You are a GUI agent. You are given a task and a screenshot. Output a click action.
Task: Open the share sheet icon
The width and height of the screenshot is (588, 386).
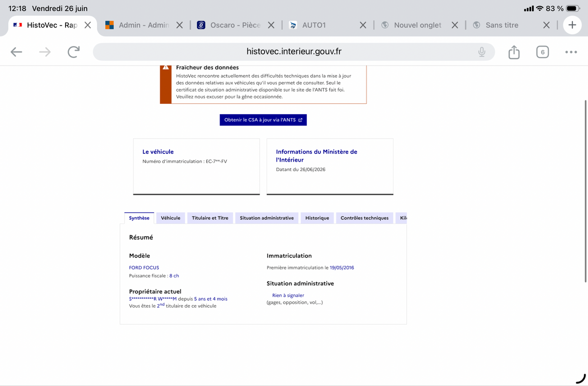click(x=514, y=52)
